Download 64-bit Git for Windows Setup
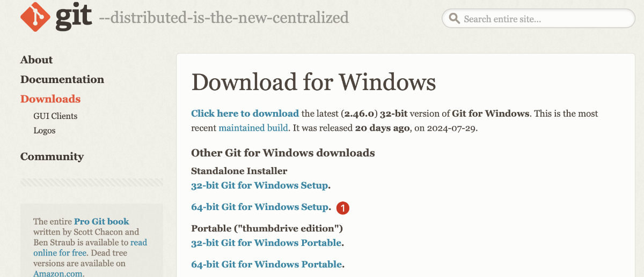This screenshot has width=644, height=277. 260,207
